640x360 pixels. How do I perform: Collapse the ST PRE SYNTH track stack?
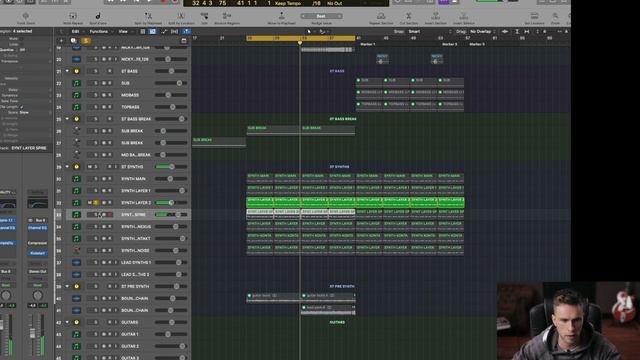(67, 286)
